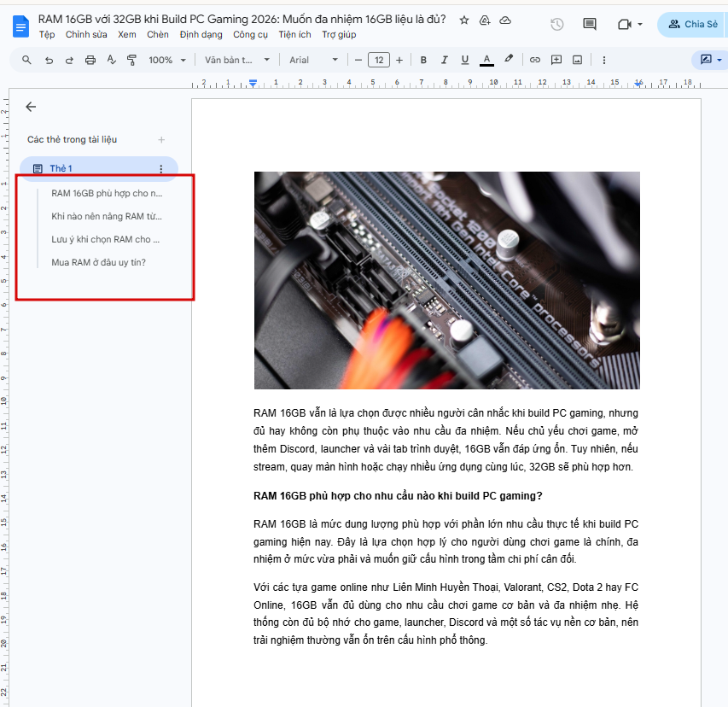Jump to heading Khi nào nên nâng RAM
This screenshot has width=728, height=707.
(107, 217)
